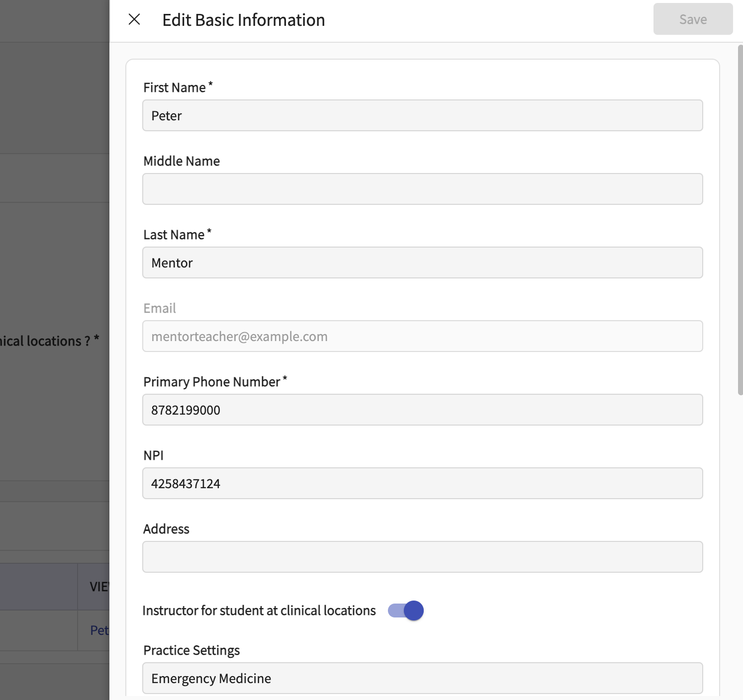This screenshot has width=743, height=700.
Task: Click the First Name label text
Action: [175, 87]
